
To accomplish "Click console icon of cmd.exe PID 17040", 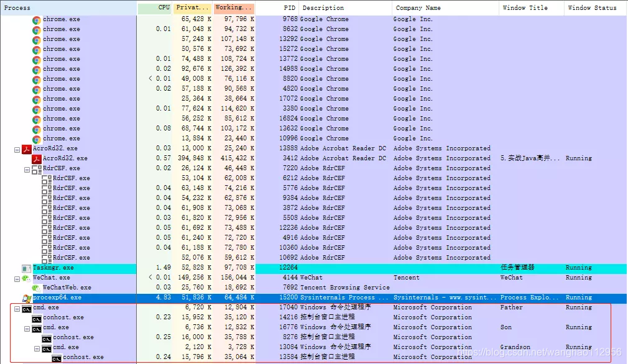I will [x=27, y=309].
